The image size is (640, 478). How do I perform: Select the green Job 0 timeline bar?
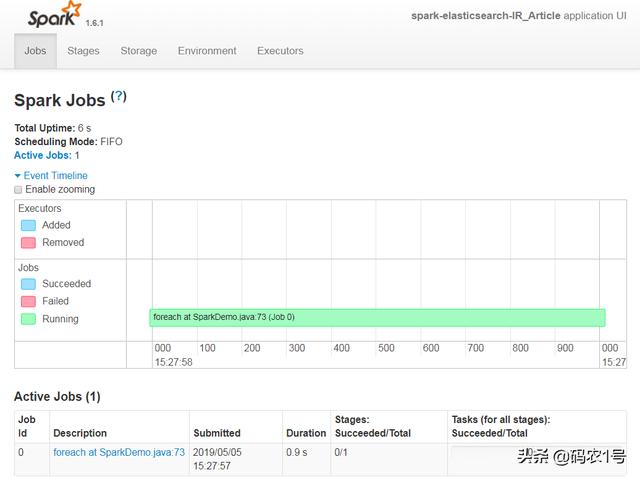tap(378, 318)
